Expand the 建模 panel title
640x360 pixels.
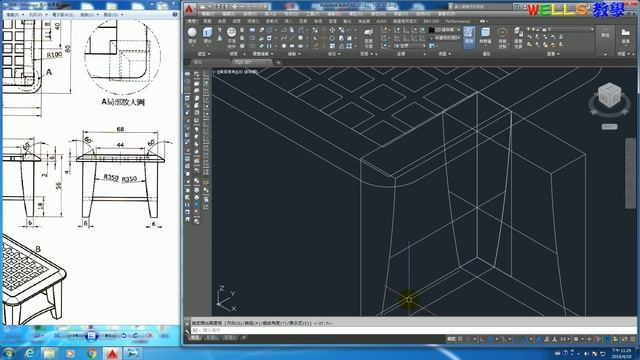pos(204,54)
